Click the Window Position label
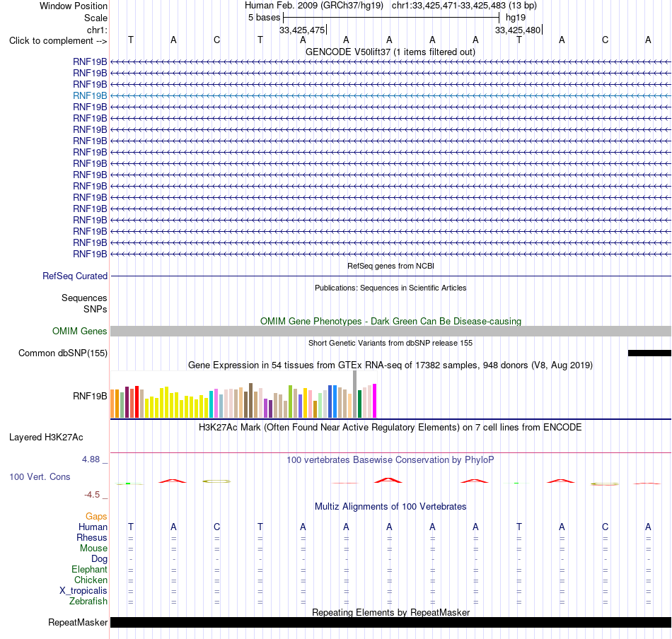Screen dimensions: 672x639 pyautogui.click(x=74, y=6)
